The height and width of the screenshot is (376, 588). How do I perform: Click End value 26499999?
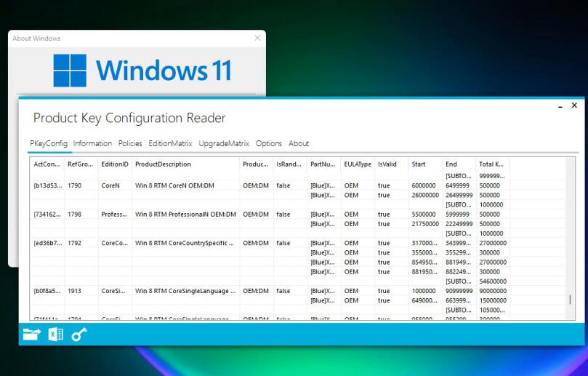(x=459, y=195)
